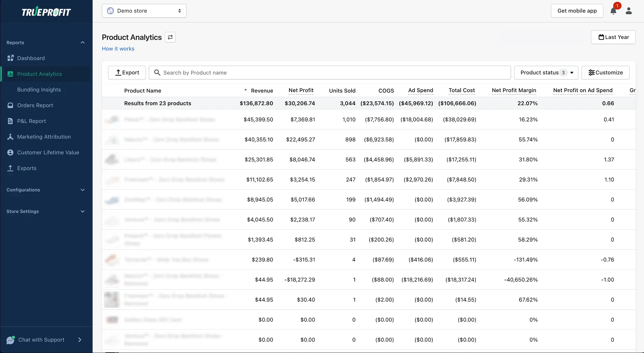Image resolution: width=644 pixels, height=353 pixels.
Task: Open the Demo store switcher
Action: click(x=144, y=10)
